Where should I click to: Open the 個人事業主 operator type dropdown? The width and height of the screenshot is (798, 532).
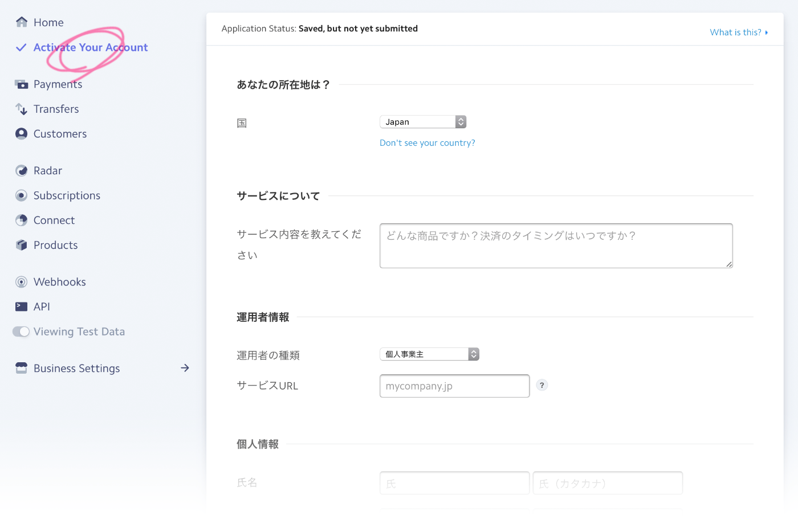coord(429,354)
